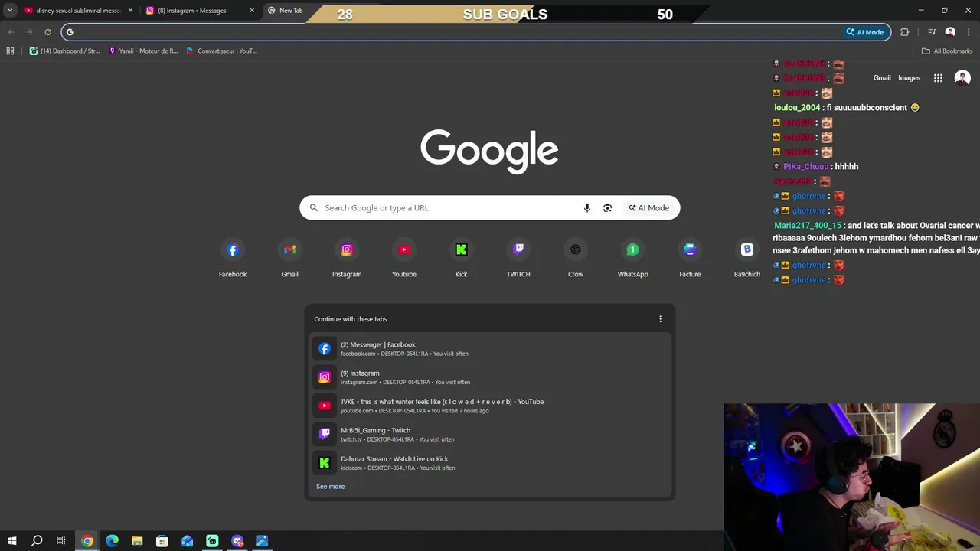Click the AI Mode button in address bar
This screenshot has height=551, width=980.
pos(865,32)
